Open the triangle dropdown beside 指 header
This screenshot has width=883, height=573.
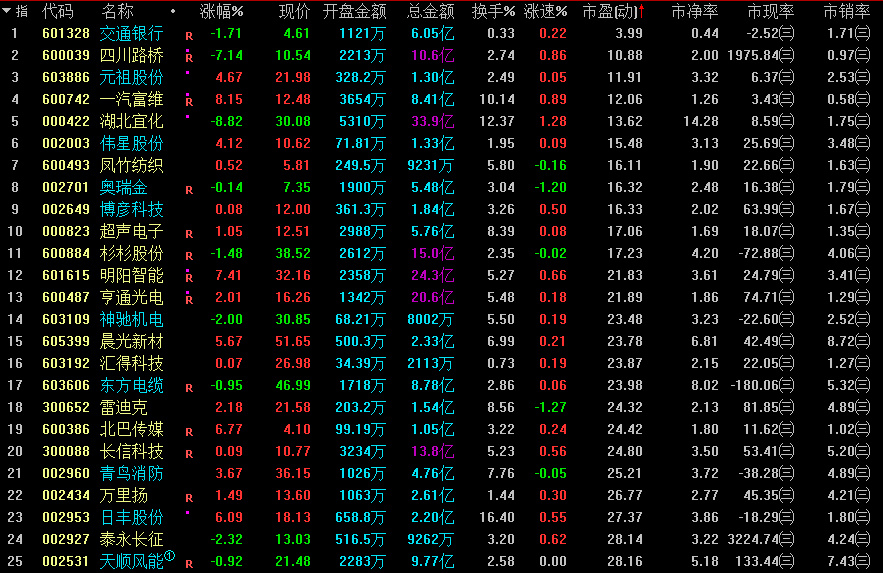(x=6, y=11)
